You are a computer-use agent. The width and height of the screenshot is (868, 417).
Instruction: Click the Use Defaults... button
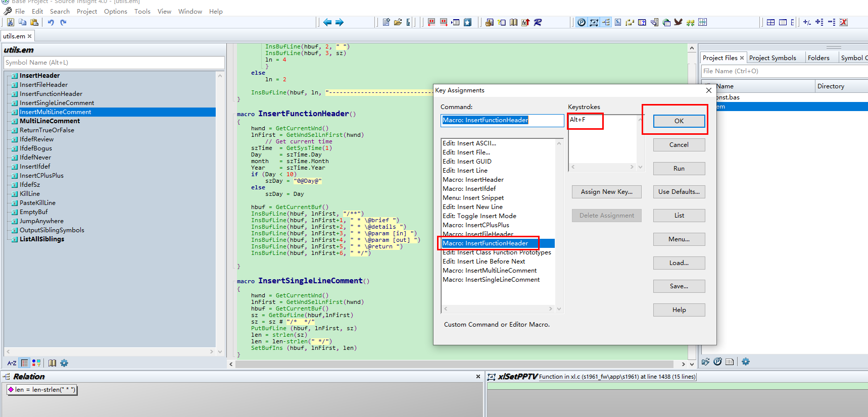679,192
